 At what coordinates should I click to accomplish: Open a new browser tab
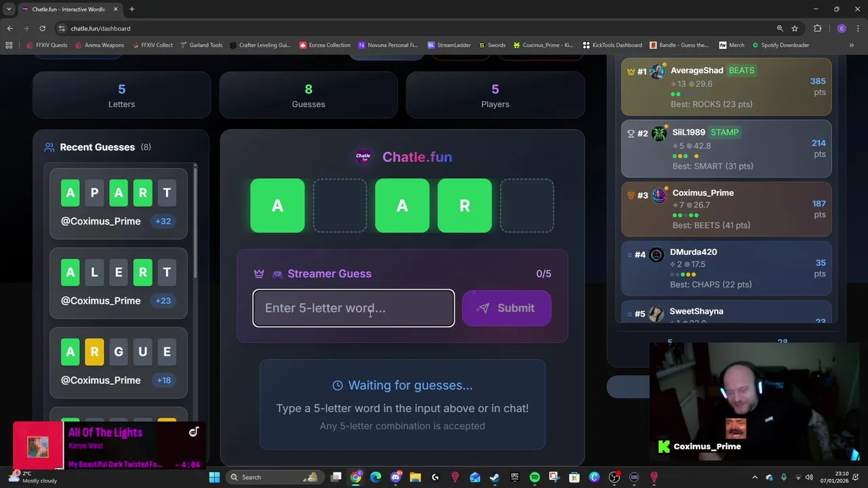[132, 9]
